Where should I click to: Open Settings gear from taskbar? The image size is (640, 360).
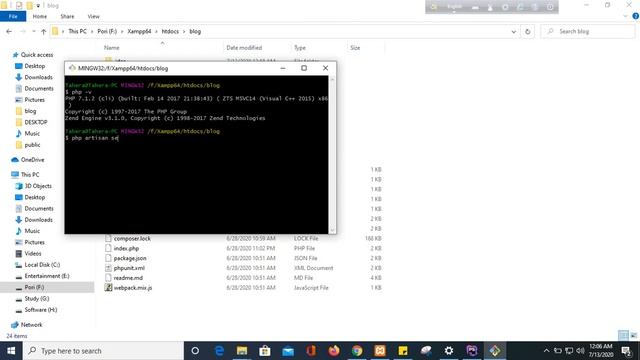pos(449,351)
